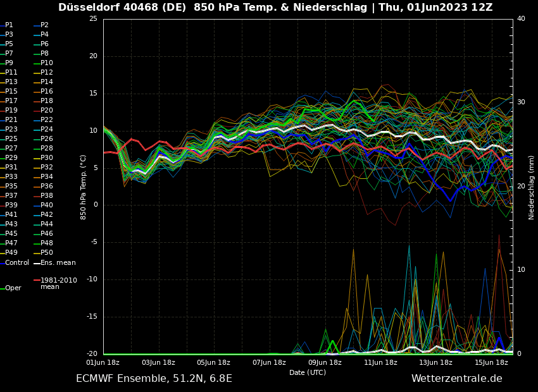Click the P25 legend label

pos(11,139)
